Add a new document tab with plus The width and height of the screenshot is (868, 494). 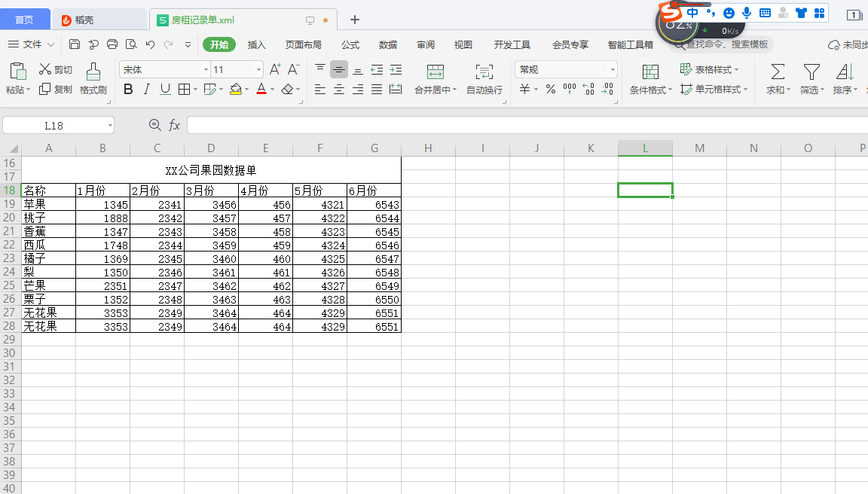[x=355, y=20]
